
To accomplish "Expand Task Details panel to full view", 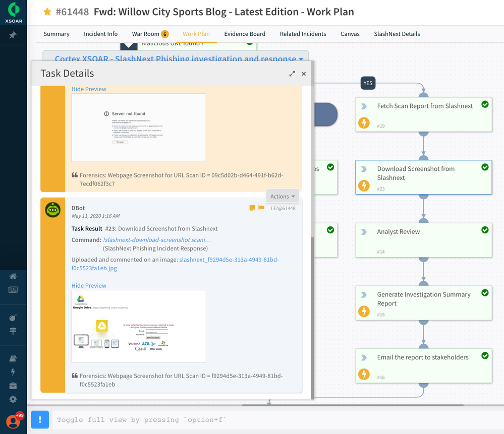I will (292, 74).
